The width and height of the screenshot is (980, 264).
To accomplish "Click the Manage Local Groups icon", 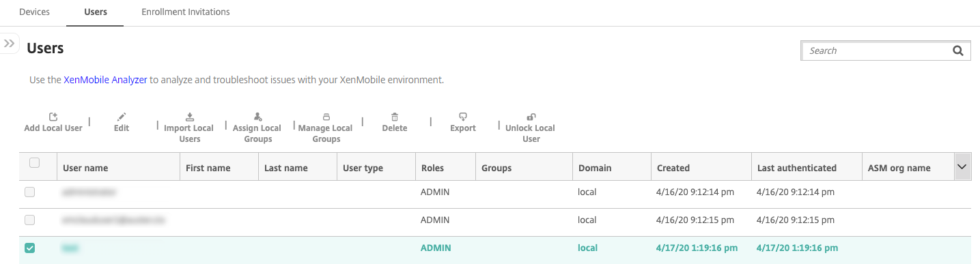I will pos(326,117).
